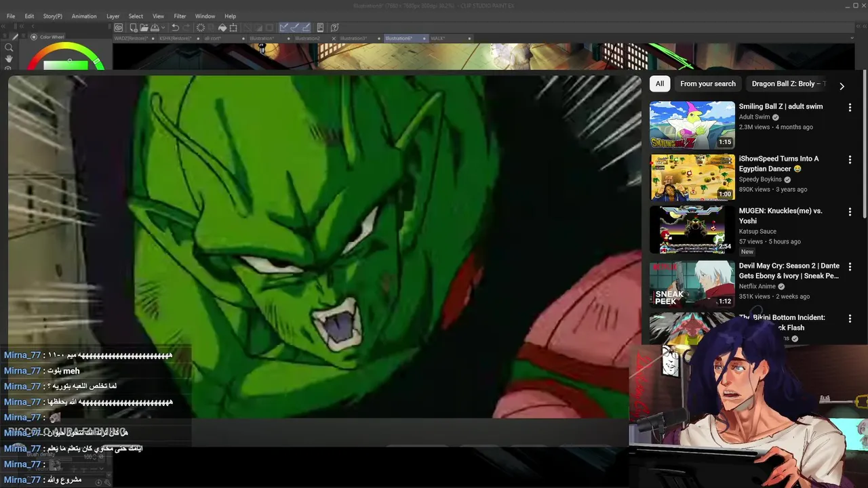Screen dimensions: 868x488
Task: Show more filter chips with right chevron
Action: (x=842, y=86)
